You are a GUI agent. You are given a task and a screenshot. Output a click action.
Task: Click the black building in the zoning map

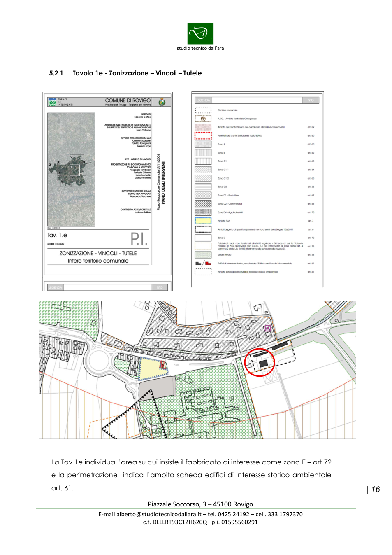(263, 363)
